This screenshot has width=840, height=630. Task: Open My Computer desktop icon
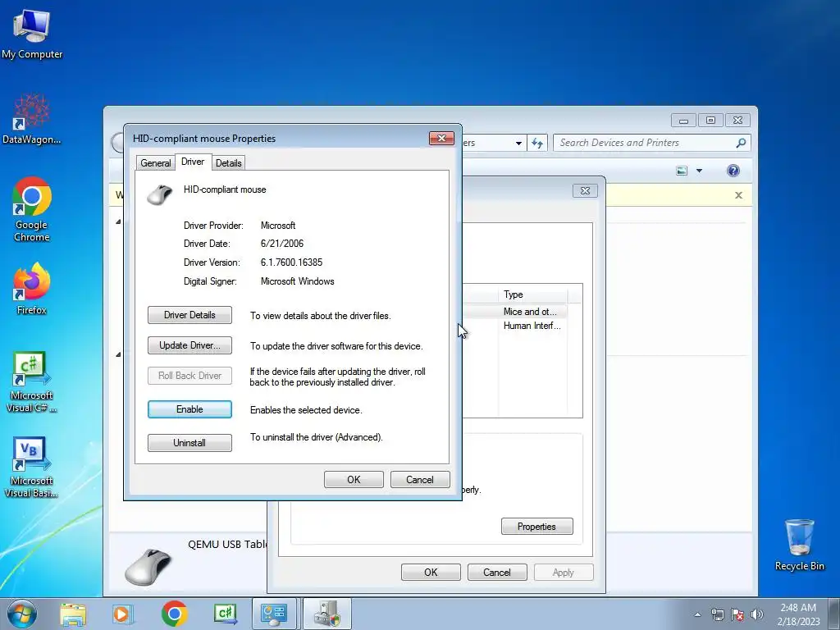coord(32,34)
